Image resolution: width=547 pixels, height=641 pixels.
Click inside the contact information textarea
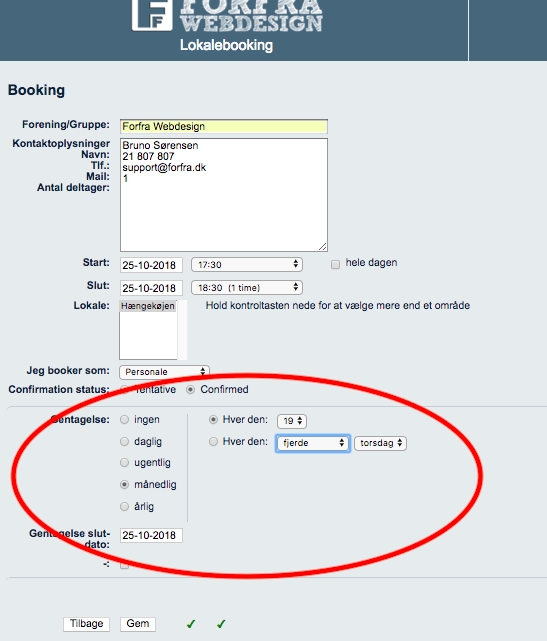pyautogui.click(x=224, y=195)
